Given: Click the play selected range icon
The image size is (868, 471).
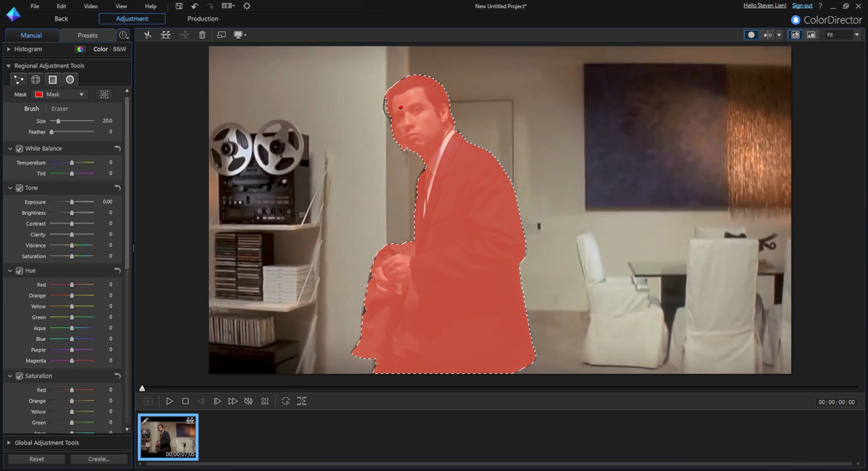Looking at the screenshot, I should [x=286, y=401].
